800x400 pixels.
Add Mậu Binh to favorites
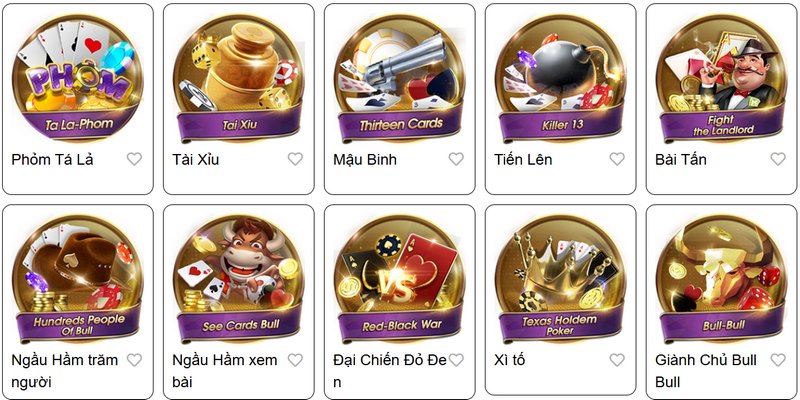[456, 159]
